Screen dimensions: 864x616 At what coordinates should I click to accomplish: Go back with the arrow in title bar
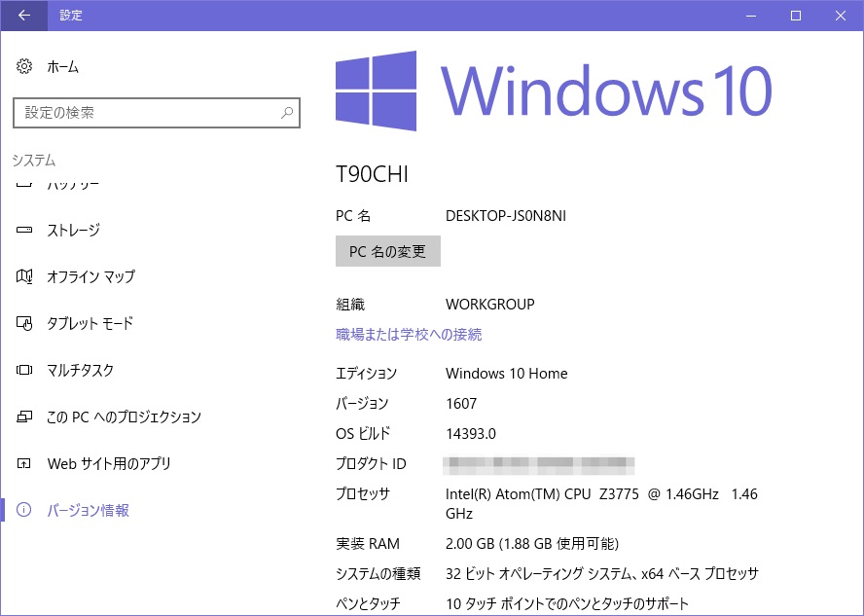tap(23, 16)
